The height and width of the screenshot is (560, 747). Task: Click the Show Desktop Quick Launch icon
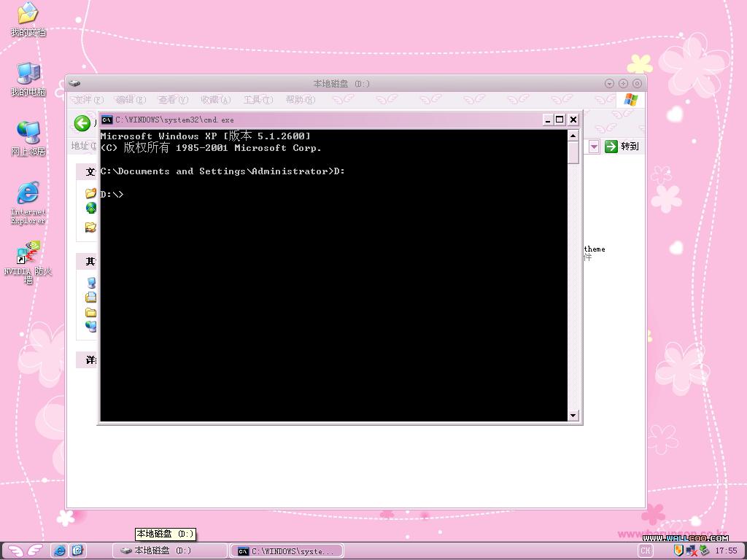(77, 551)
